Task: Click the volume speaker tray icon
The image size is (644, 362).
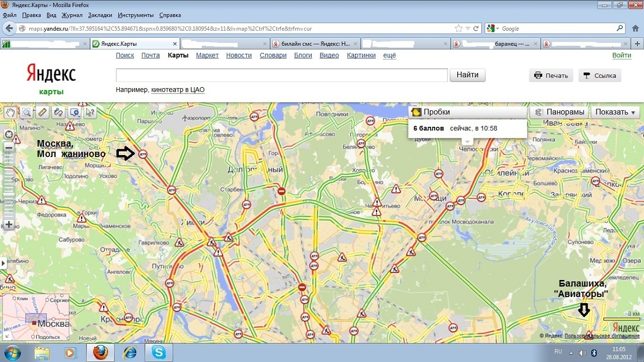Action: pos(583,352)
